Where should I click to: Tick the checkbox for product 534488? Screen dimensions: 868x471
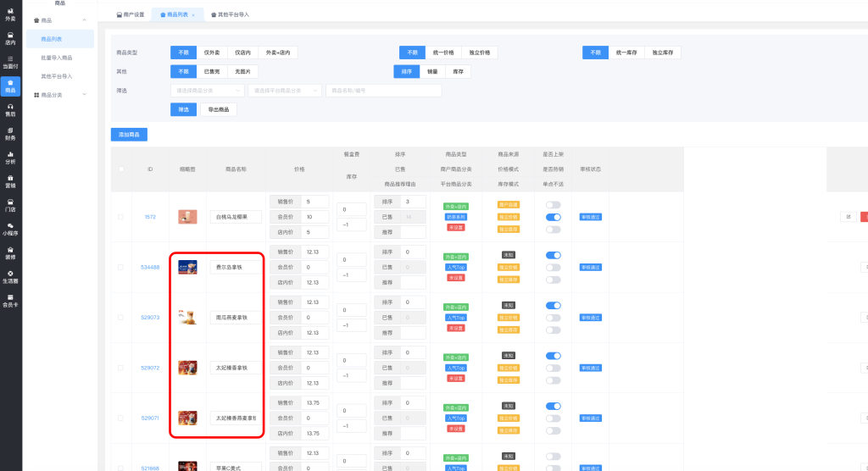pos(120,267)
